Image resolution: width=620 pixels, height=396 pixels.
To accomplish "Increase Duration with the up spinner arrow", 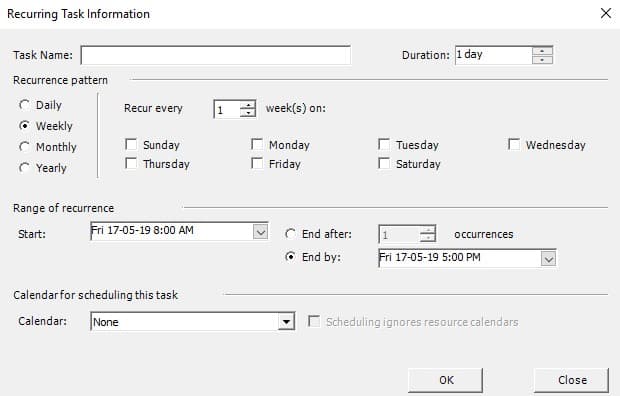I will [x=542, y=51].
